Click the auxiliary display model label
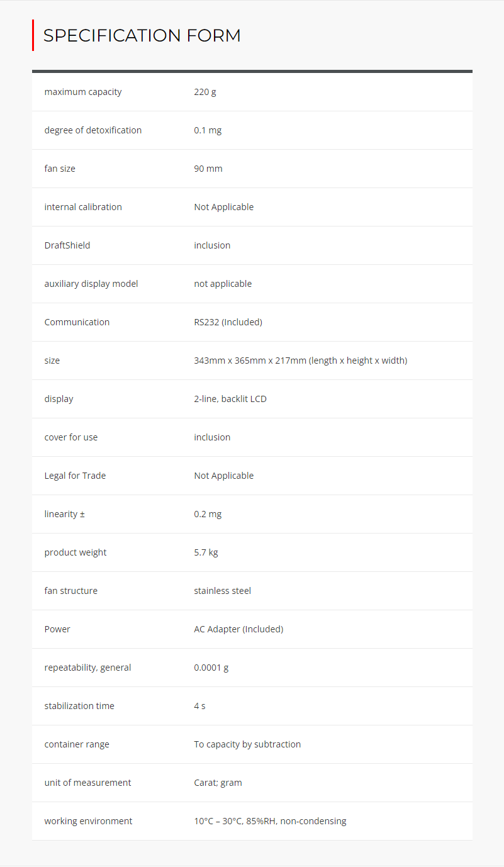Screen dimensions: 504x867 91,284
